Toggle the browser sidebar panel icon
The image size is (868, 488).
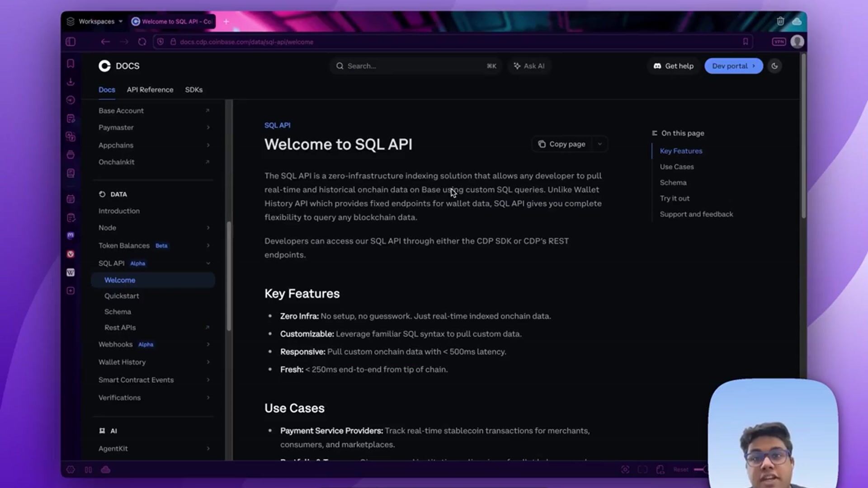pyautogui.click(x=71, y=42)
